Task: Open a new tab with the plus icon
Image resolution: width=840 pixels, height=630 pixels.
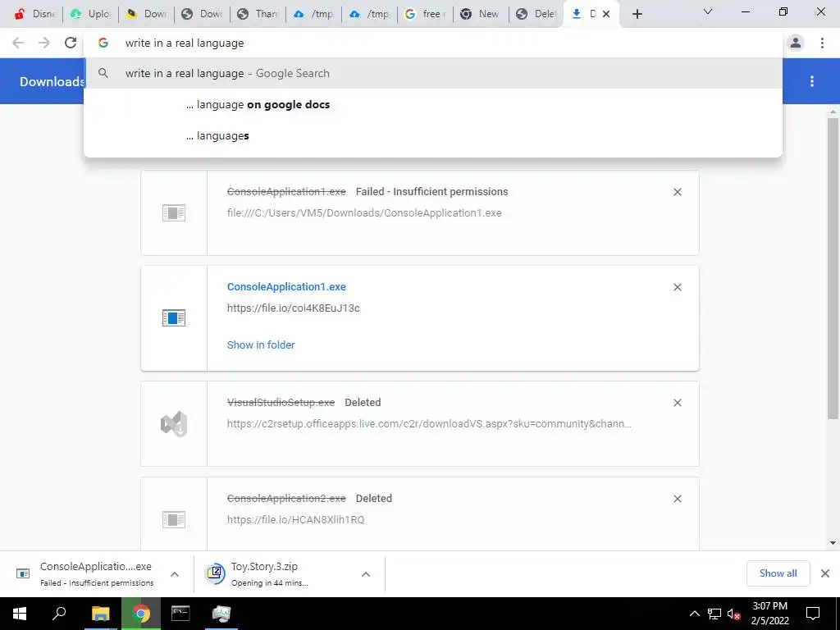Action: click(637, 15)
